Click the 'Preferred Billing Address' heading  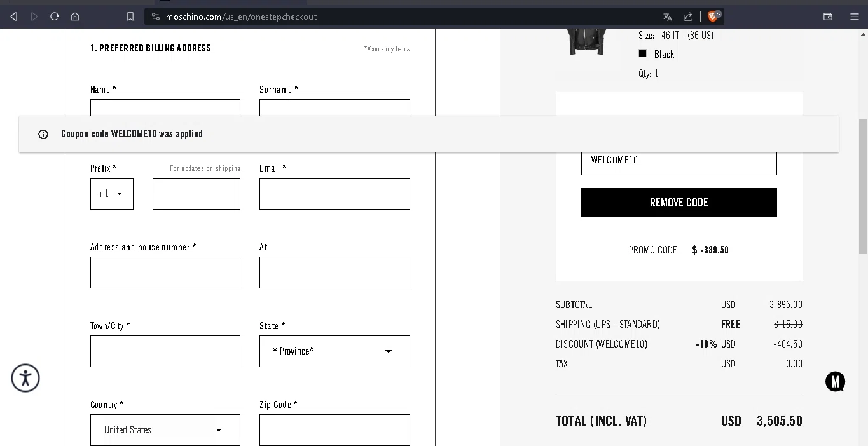[x=151, y=48]
